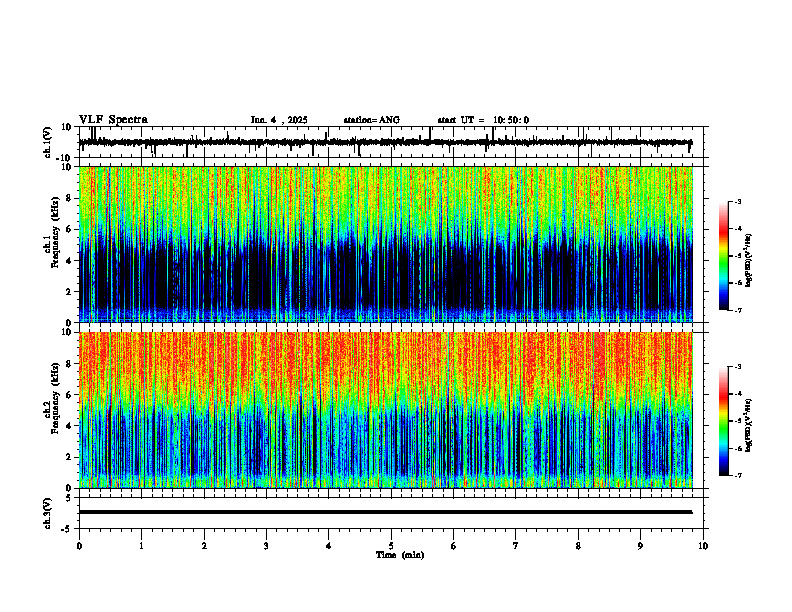The width and height of the screenshot is (792, 612).
Task: Click the time axis tick label "1"
Action: pos(141,546)
